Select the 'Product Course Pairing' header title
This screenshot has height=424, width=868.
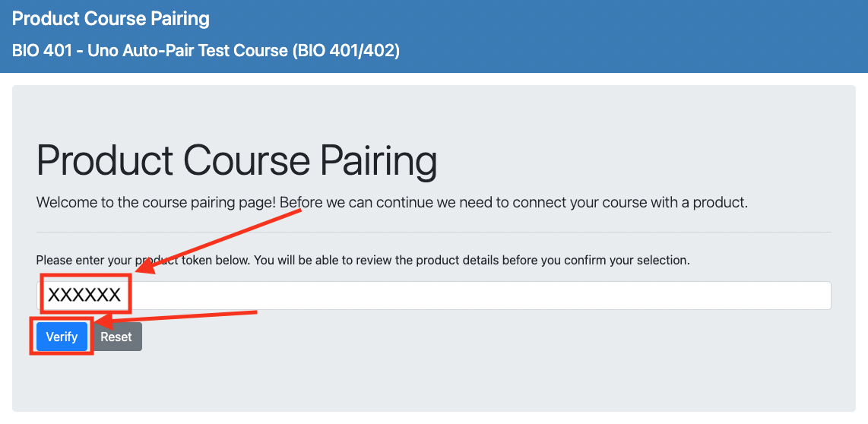[111, 18]
